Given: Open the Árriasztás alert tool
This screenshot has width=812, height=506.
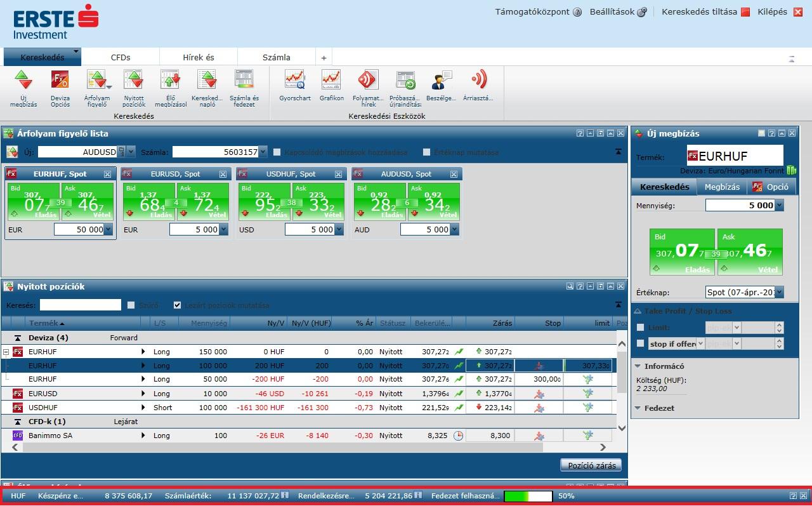Looking at the screenshot, I should pyautogui.click(x=478, y=81).
